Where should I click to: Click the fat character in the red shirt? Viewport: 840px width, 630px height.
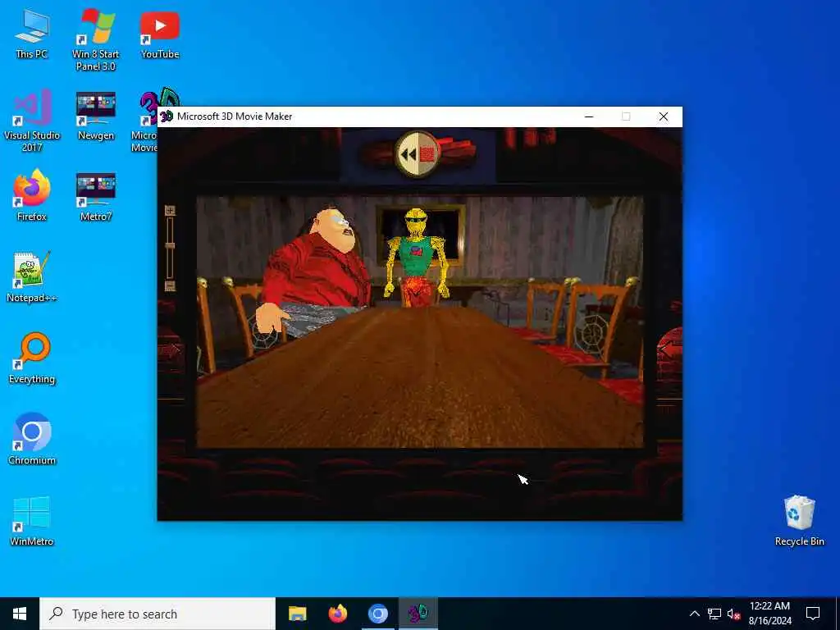pyautogui.click(x=317, y=274)
